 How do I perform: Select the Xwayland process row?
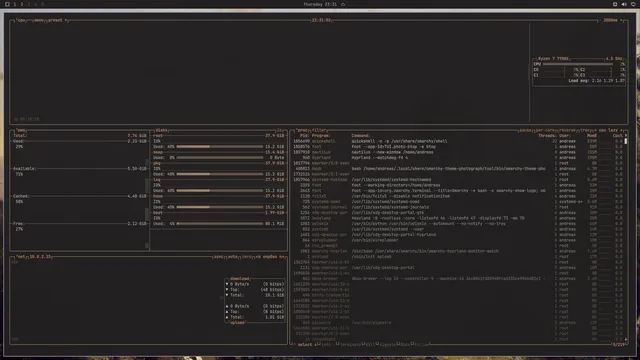[457, 218]
